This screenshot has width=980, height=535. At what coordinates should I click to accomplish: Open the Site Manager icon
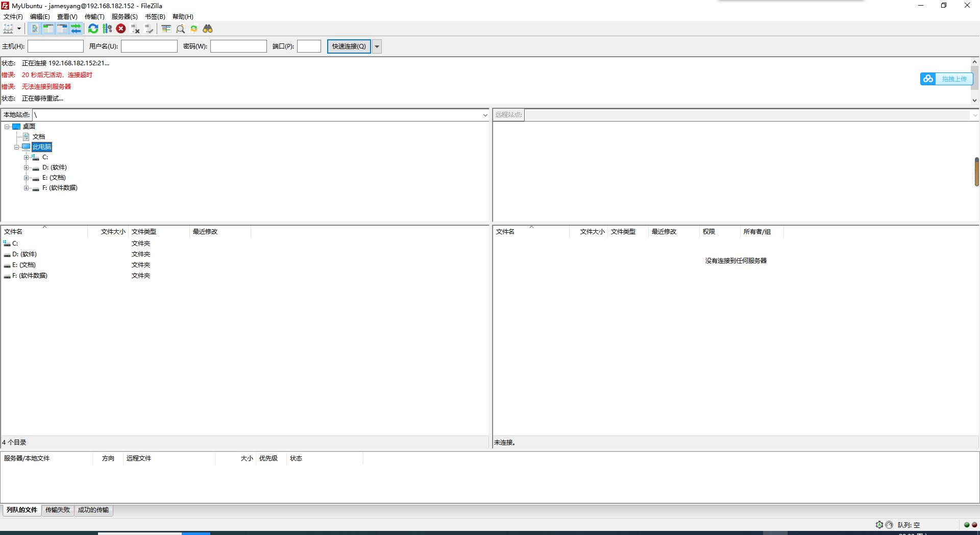8,29
